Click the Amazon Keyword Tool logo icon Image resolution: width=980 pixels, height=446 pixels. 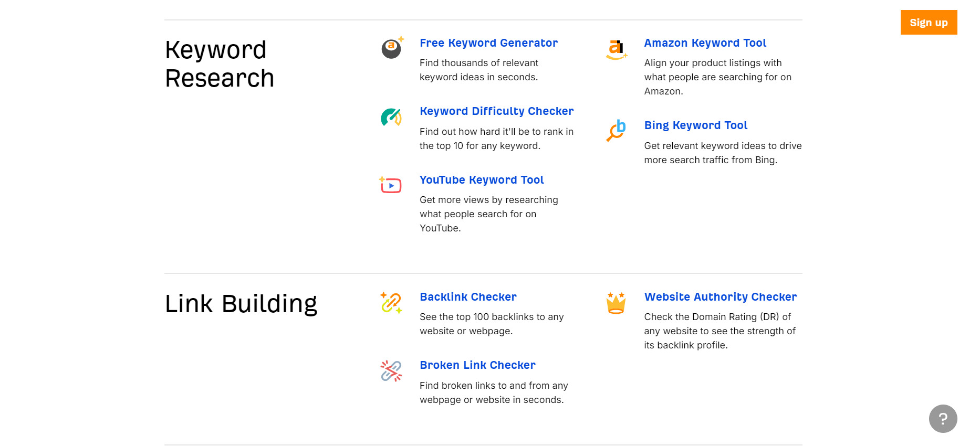617,50
